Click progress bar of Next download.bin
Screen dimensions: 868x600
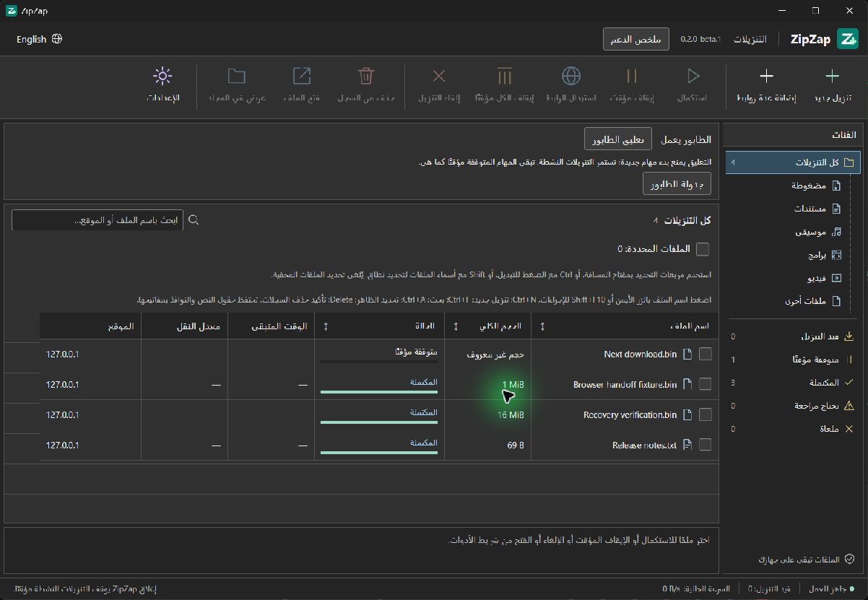click(x=379, y=361)
